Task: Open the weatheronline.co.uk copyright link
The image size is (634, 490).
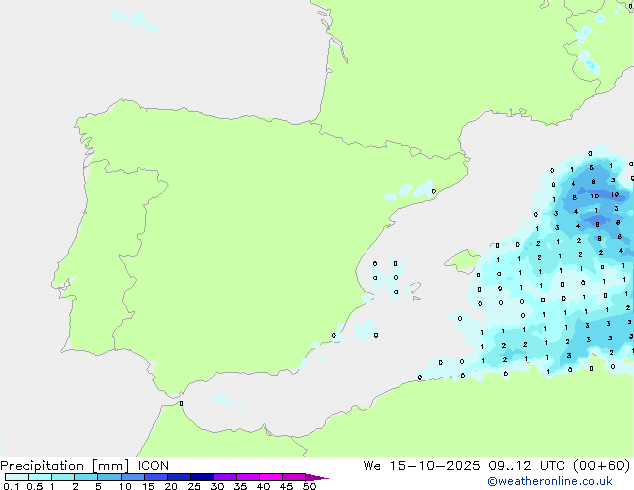Action: (x=550, y=481)
